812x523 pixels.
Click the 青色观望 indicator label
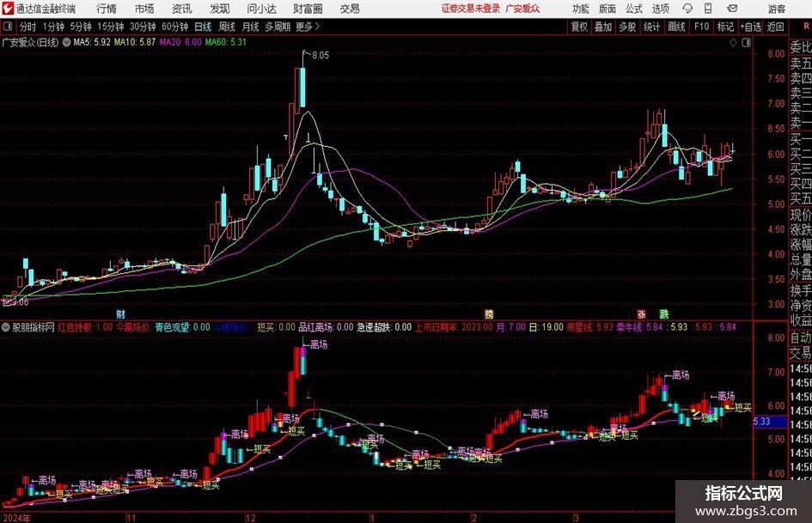[173, 327]
